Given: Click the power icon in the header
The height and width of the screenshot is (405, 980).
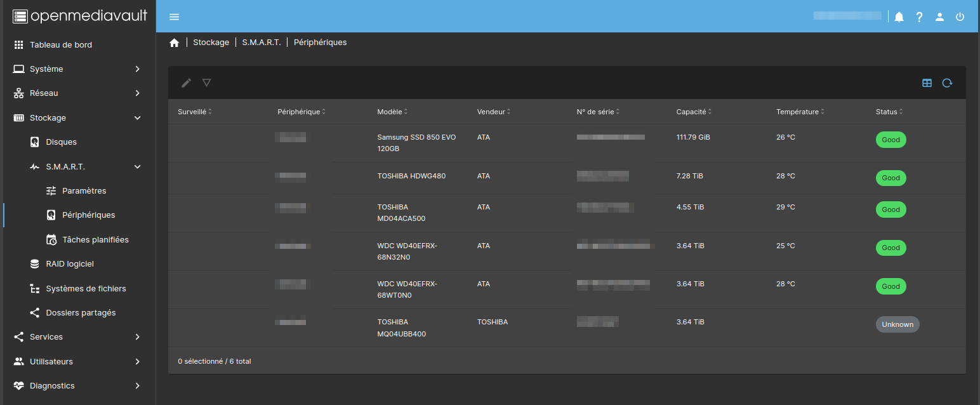Looking at the screenshot, I should [x=960, y=17].
